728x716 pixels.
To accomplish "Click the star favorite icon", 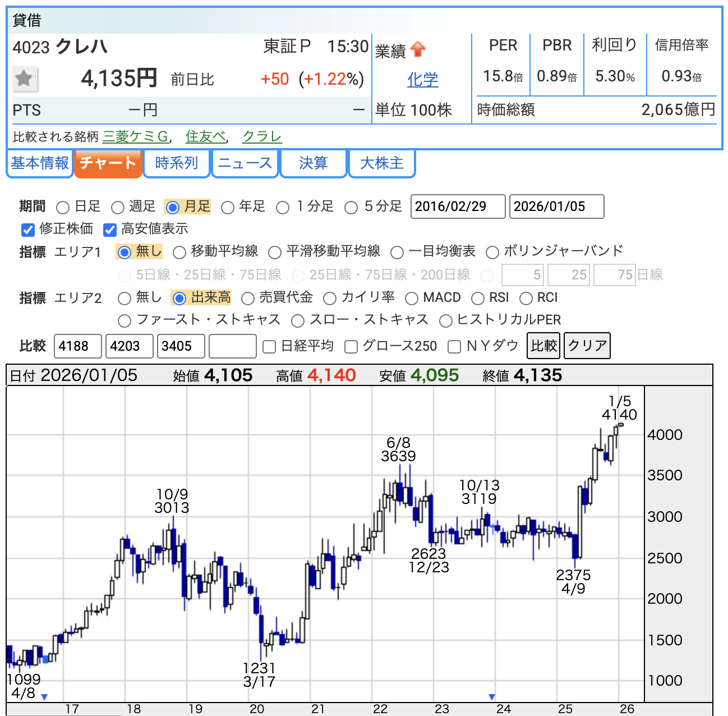I will point(25,79).
